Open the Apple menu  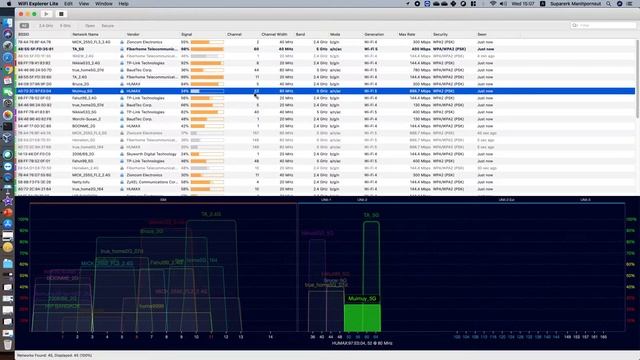[x=9, y=4]
